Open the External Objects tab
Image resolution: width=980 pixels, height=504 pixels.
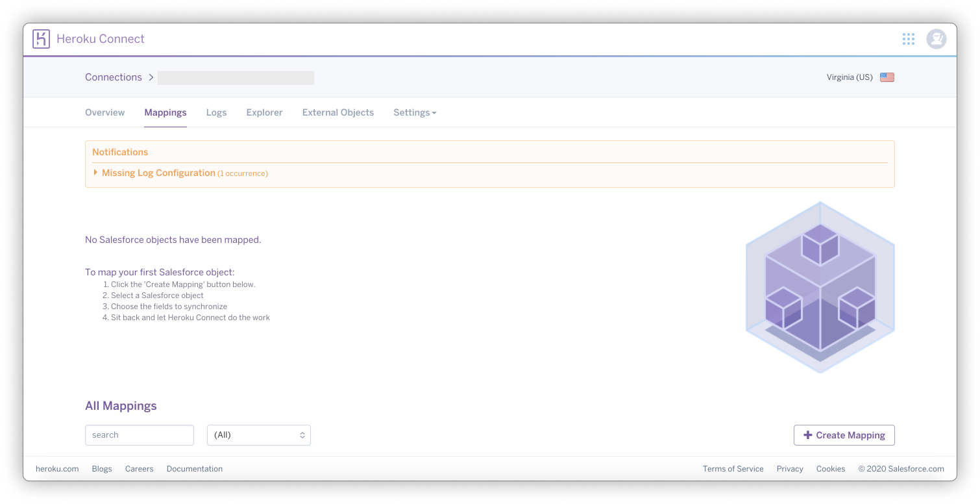[x=338, y=112]
